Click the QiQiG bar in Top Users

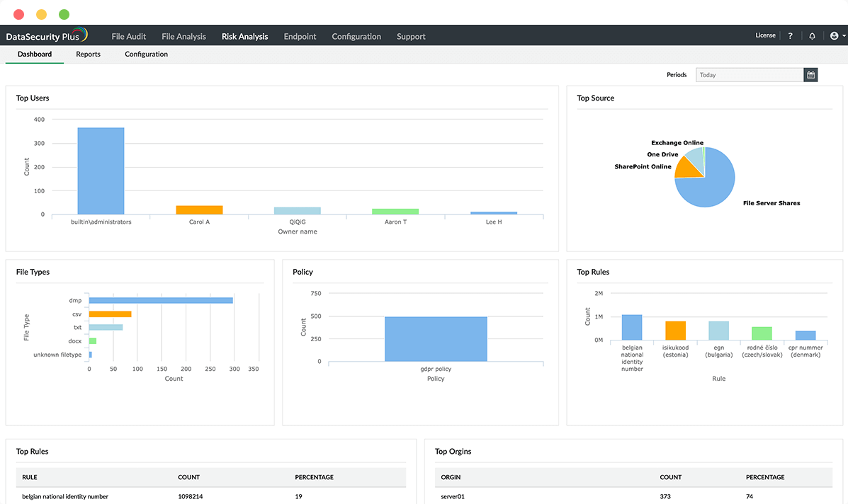point(298,211)
